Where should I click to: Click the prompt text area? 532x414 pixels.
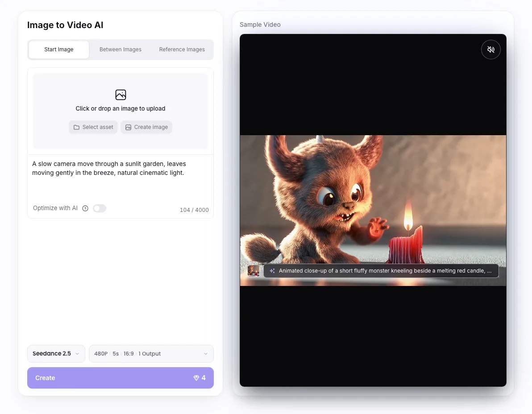[121, 177]
